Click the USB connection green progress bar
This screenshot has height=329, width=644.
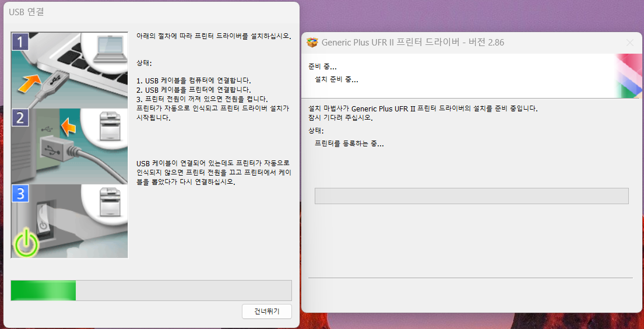point(151,290)
